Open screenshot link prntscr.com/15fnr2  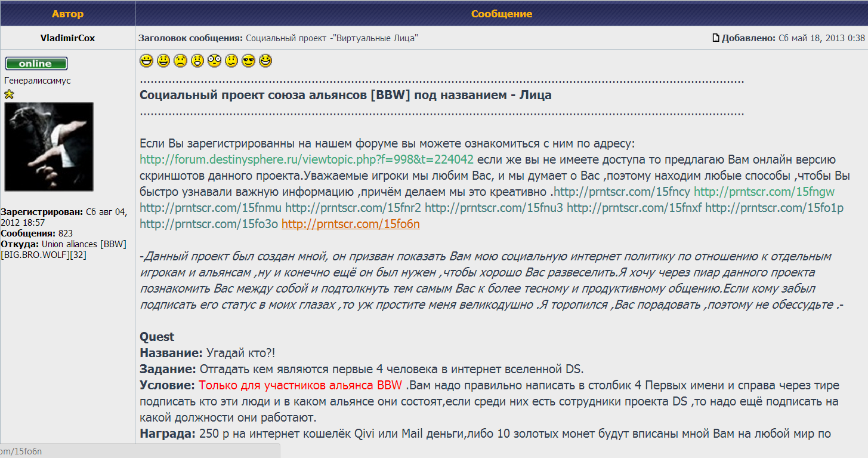[x=353, y=208]
